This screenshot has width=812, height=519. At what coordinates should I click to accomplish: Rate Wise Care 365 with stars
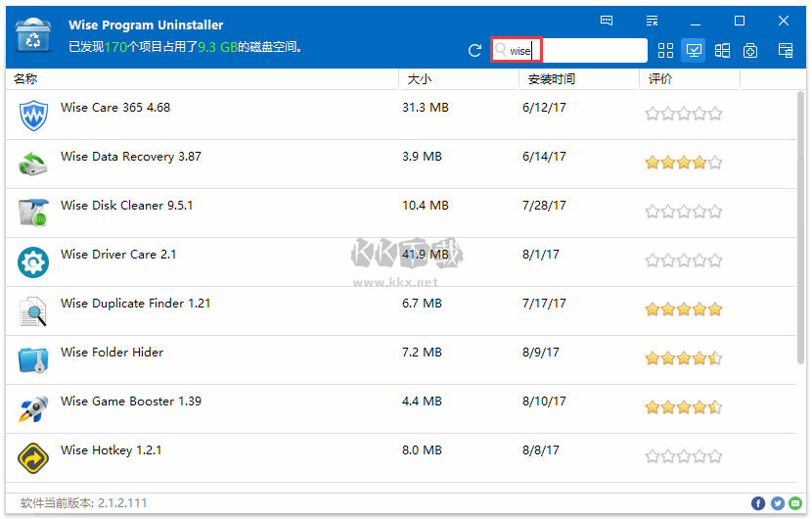tap(684, 114)
